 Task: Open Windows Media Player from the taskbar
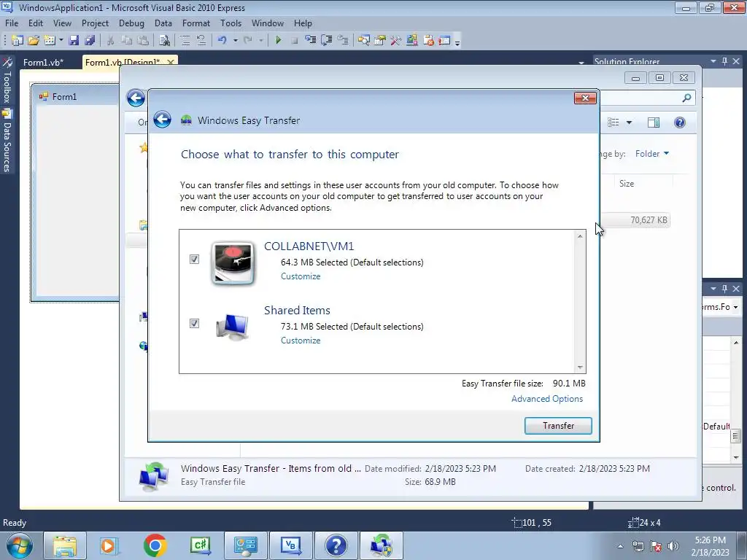[x=109, y=545]
